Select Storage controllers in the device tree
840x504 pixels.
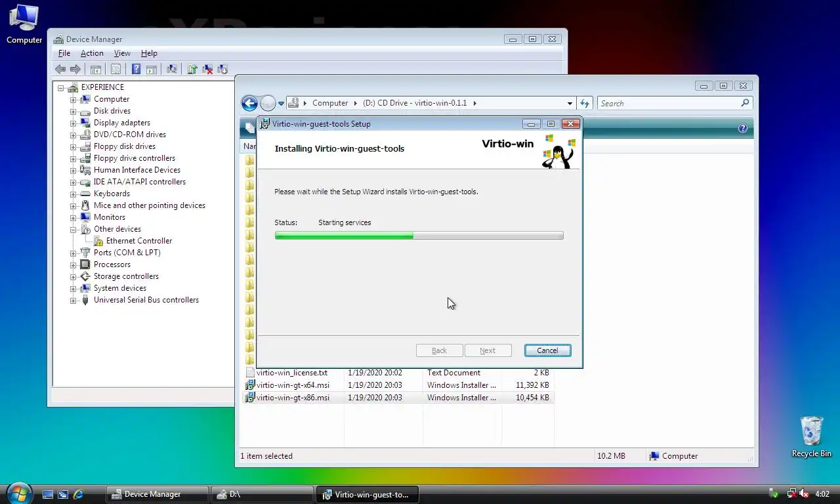point(126,276)
